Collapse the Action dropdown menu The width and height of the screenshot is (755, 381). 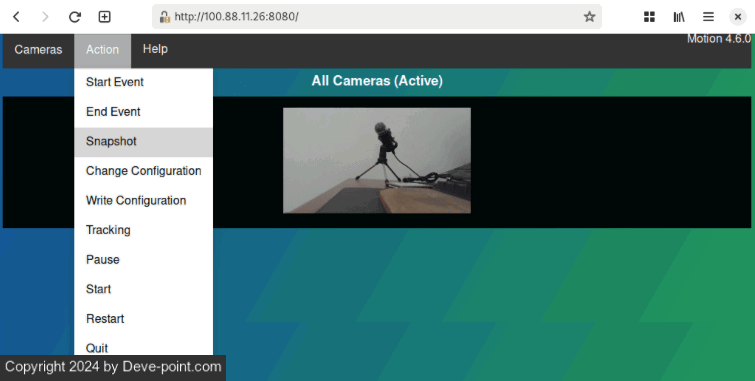pos(103,50)
